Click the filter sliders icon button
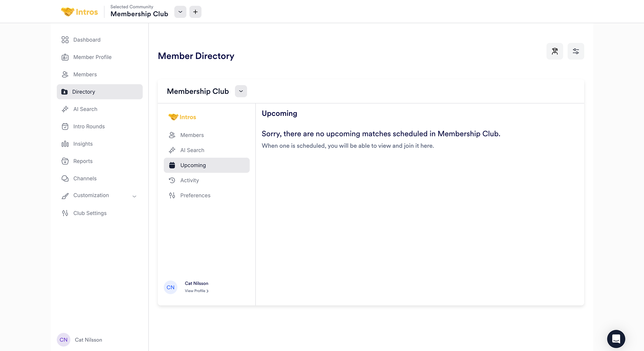The image size is (644, 351). point(576,51)
